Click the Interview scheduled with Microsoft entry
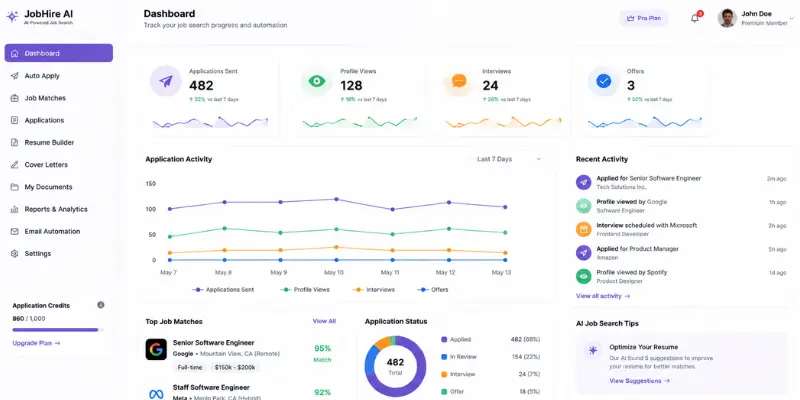This screenshot has height=400, width=800. tap(681, 229)
